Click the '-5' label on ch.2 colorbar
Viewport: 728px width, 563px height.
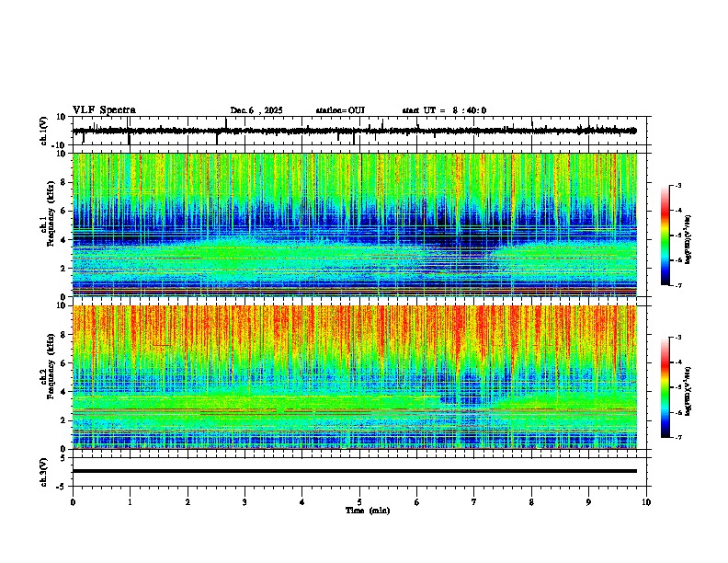click(x=677, y=387)
